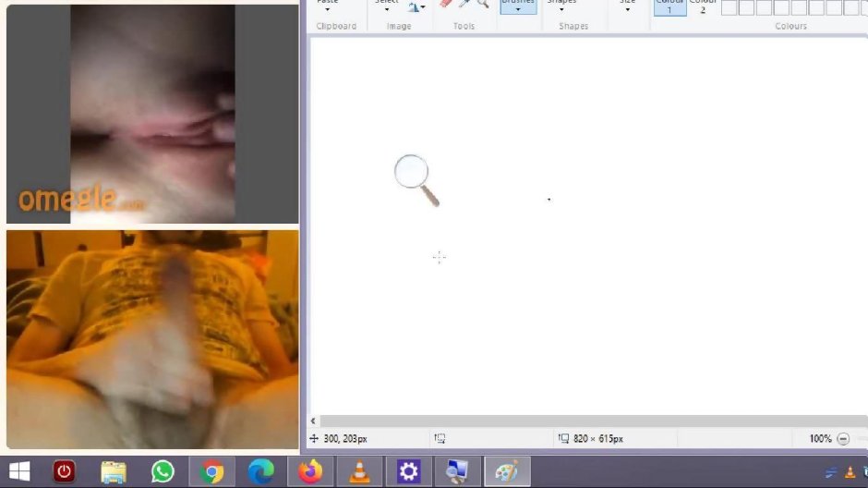This screenshot has width=868, height=488.
Task: Activate the Paint taskbar icon
Action: [506, 471]
